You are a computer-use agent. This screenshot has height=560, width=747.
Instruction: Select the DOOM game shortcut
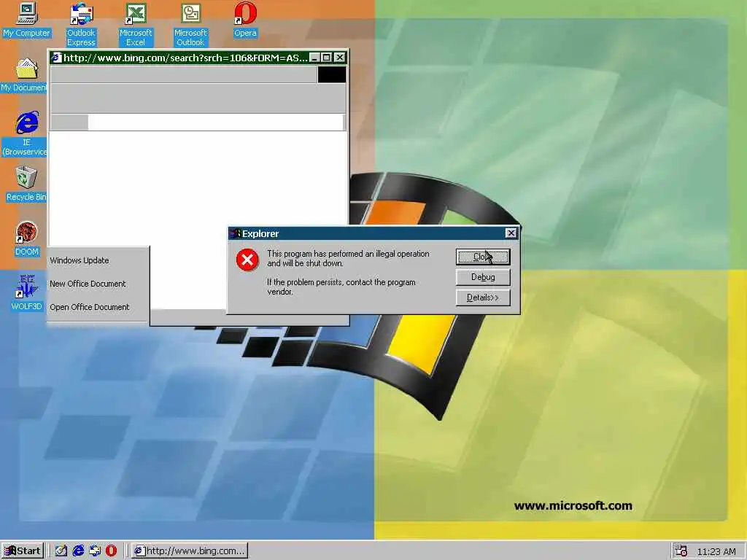tap(27, 238)
